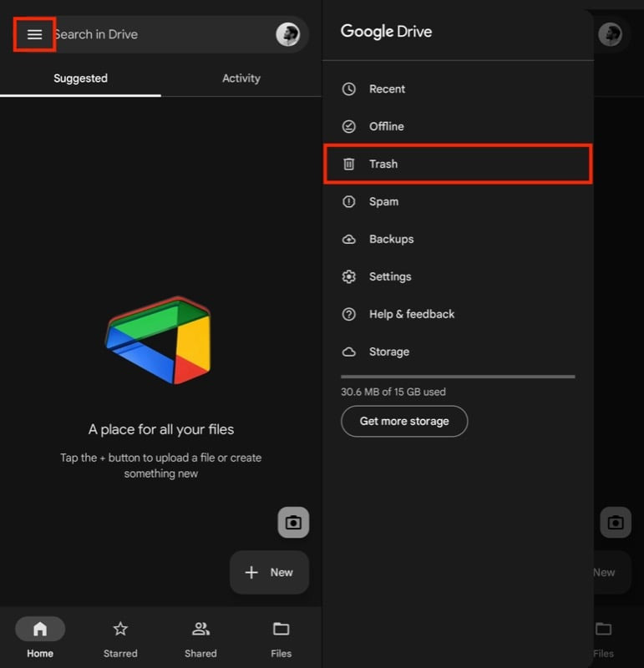644x668 pixels.
Task: Tap the Shared label in bottom bar
Action: point(200,654)
